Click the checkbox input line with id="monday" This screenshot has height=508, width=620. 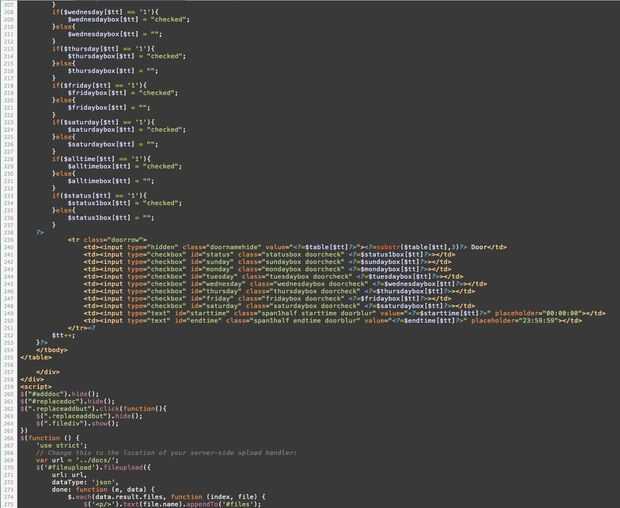[x=267, y=269]
